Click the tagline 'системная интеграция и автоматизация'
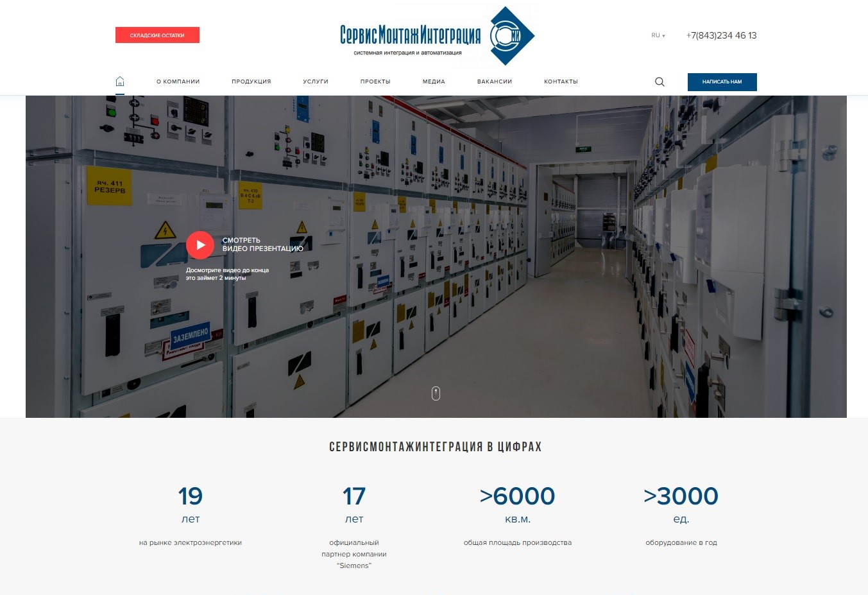Screen dimensions: 868x595 [407, 53]
